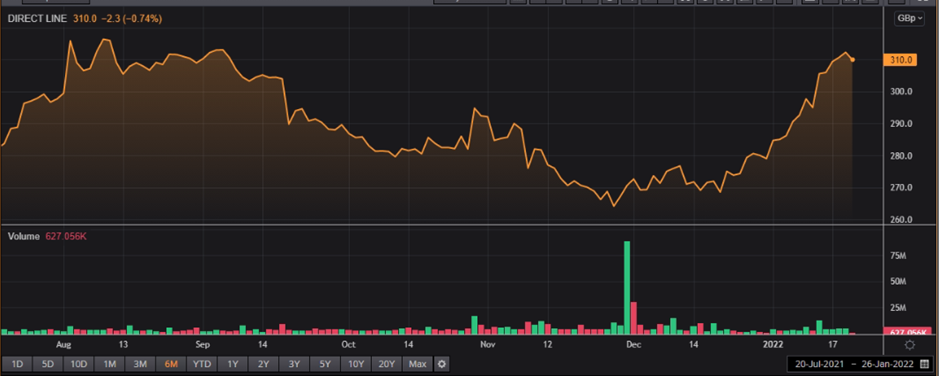This screenshot has height=376, width=939.
Task: Select the 1D time range
Action: click(x=17, y=363)
